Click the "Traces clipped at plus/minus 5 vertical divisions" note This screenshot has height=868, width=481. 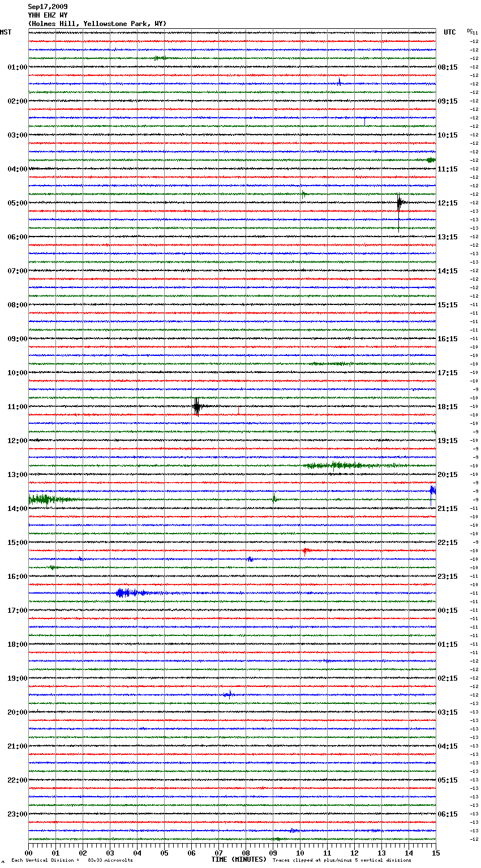342,860
